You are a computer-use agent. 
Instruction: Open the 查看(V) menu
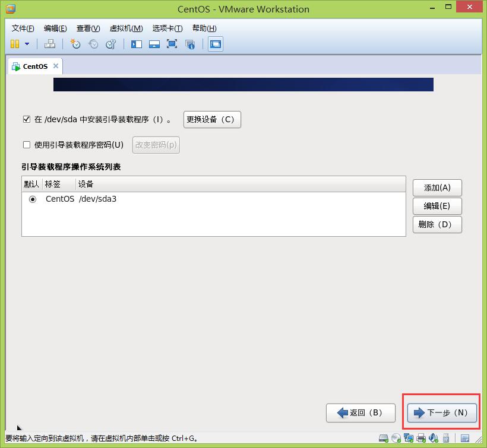[x=88, y=28]
